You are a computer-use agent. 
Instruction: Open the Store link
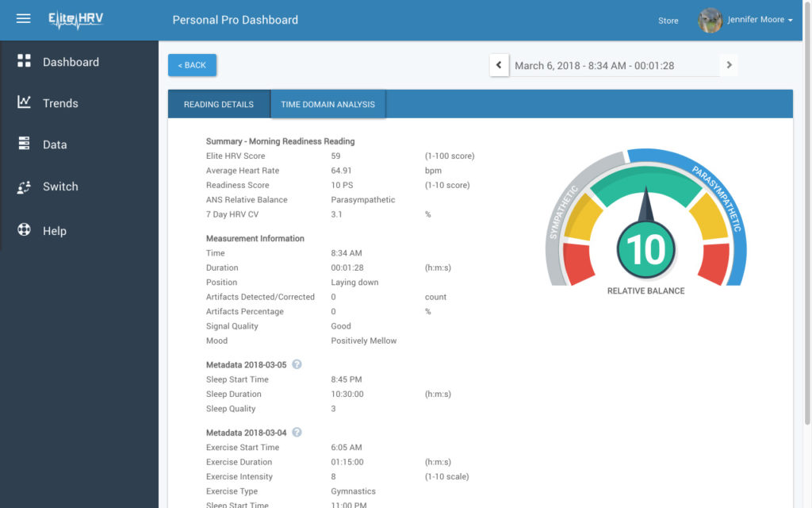[668, 21]
